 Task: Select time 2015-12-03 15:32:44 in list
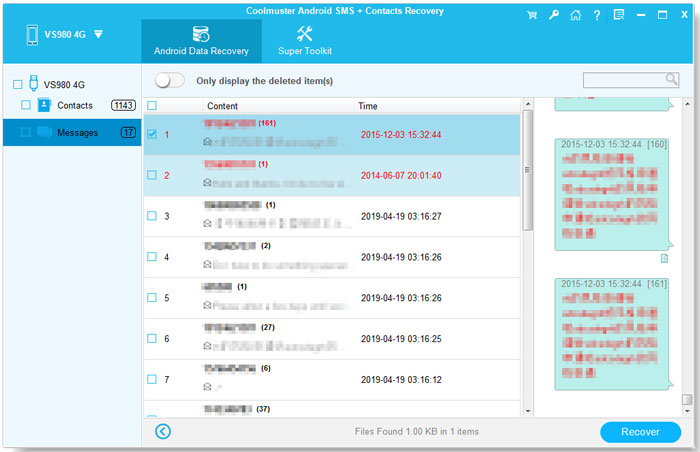tap(401, 135)
